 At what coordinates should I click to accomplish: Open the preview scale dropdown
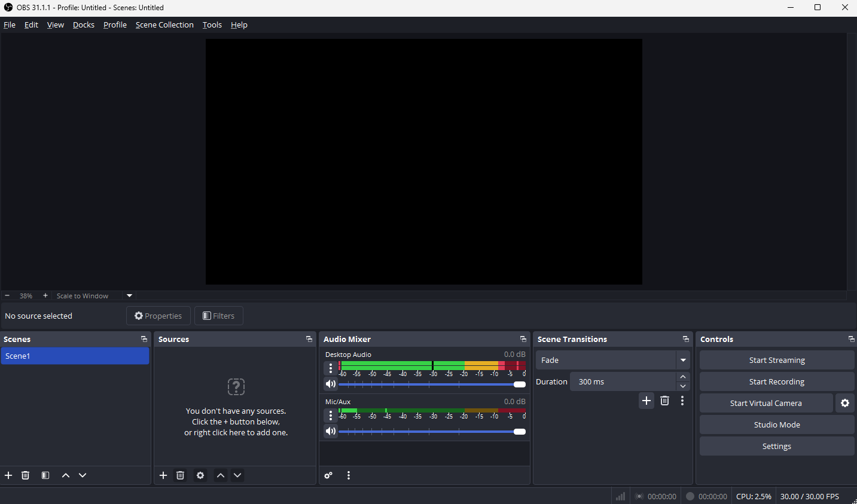129,295
